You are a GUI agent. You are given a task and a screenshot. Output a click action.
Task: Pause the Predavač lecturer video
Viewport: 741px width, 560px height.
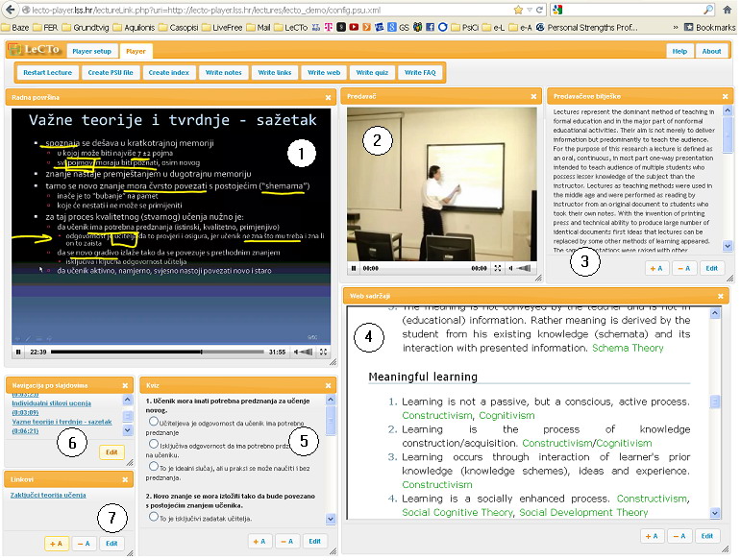(x=354, y=268)
